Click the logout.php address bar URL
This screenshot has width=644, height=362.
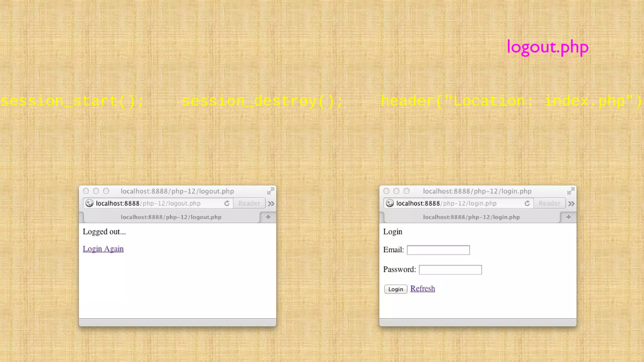coord(148,203)
